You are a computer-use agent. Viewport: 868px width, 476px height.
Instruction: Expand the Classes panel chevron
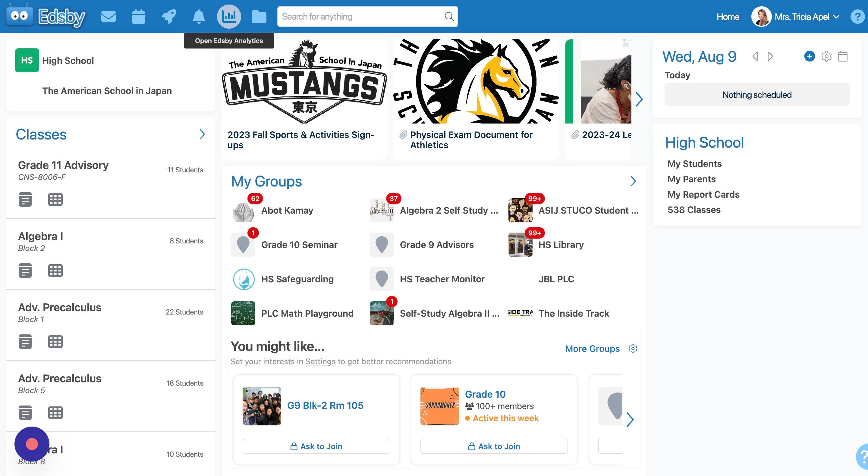[x=202, y=134]
